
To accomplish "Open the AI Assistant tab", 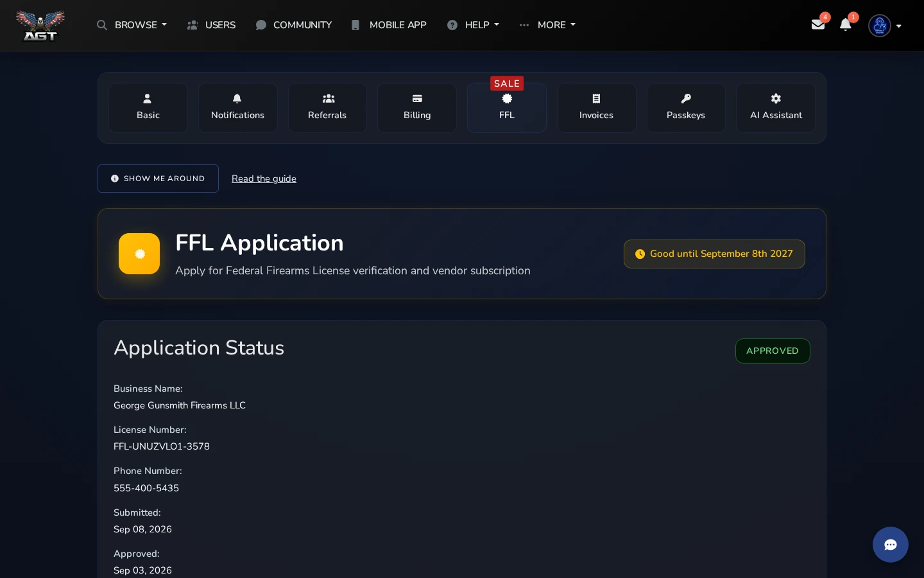I will tap(776, 108).
